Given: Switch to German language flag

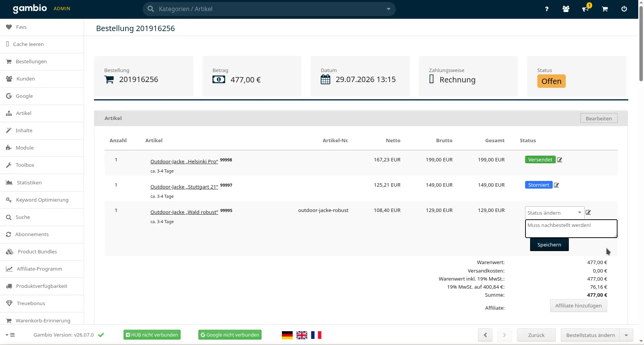Looking at the screenshot, I should tap(287, 335).
